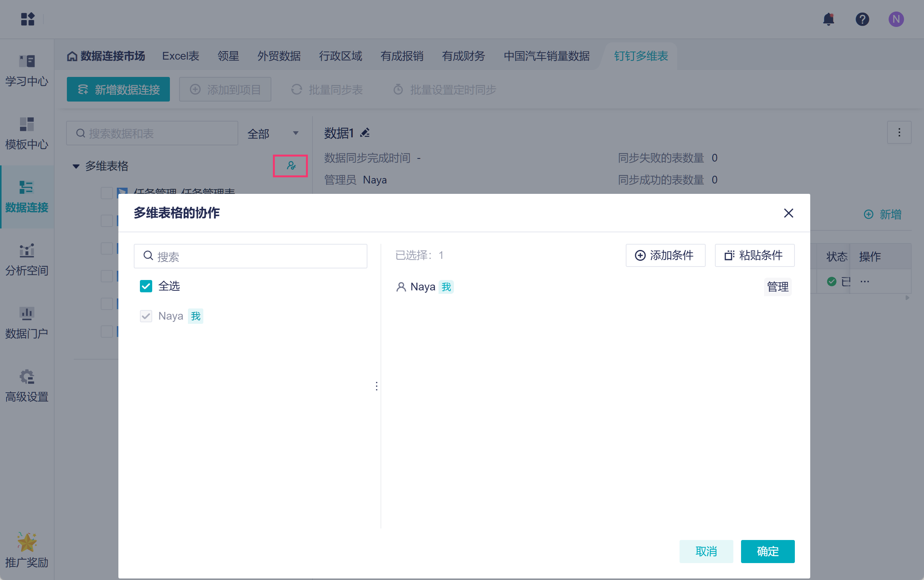This screenshot has width=924, height=580.
Task: Check the 任务管理 table row checkbox
Action: 106,192
